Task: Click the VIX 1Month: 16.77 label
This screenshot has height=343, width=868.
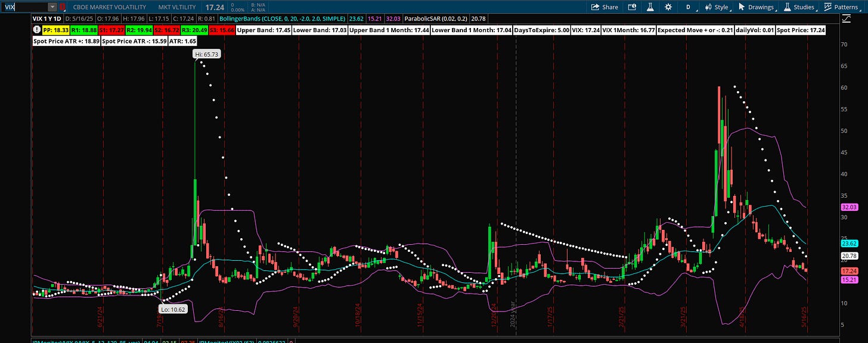Action: tap(628, 29)
